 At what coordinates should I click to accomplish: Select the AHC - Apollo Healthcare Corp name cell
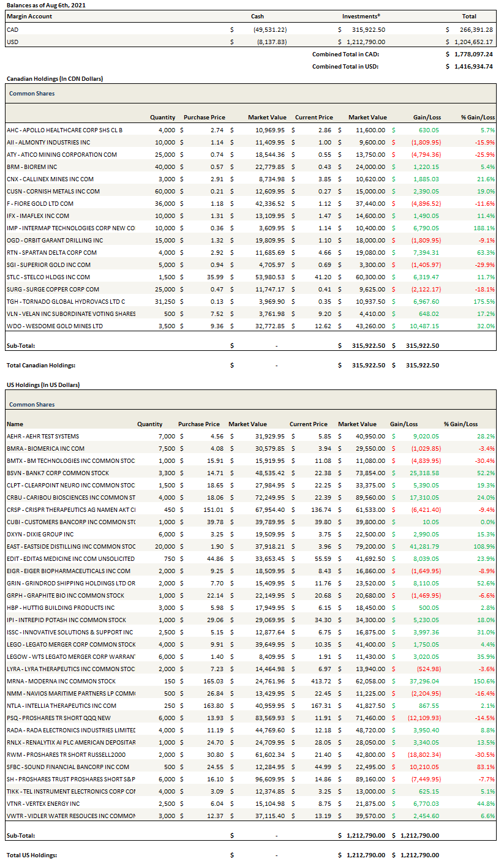[64, 130]
